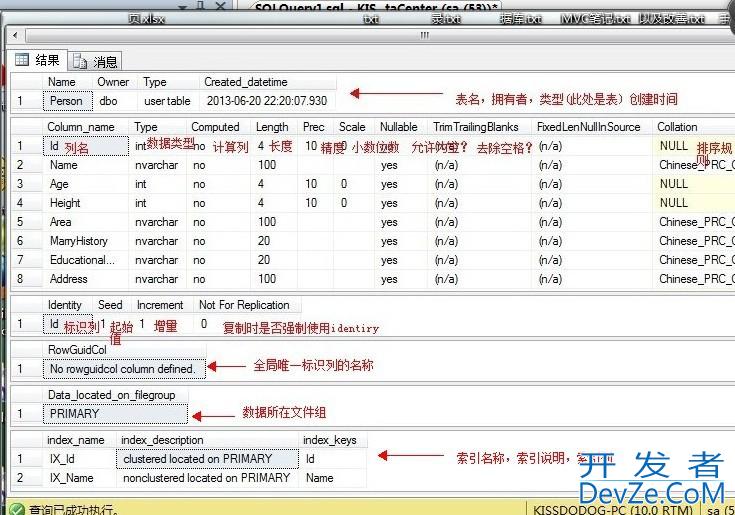Select the Educational... column_name cell

coord(86,260)
